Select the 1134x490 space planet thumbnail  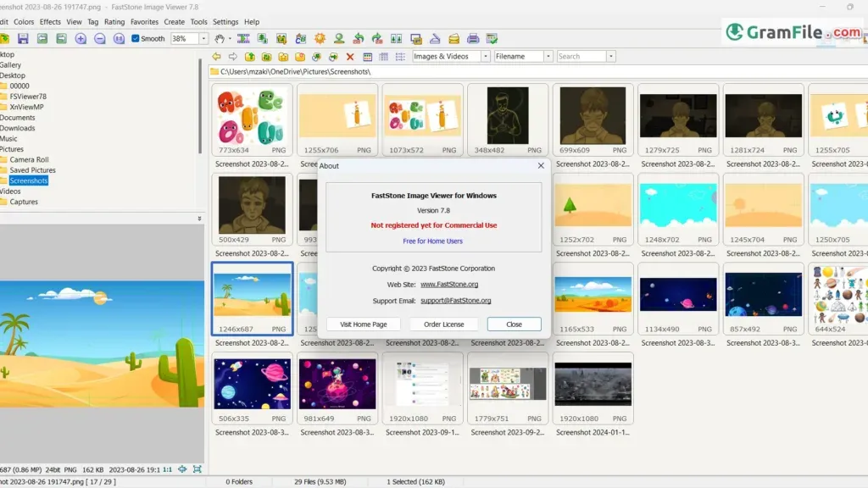coord(678,299)
